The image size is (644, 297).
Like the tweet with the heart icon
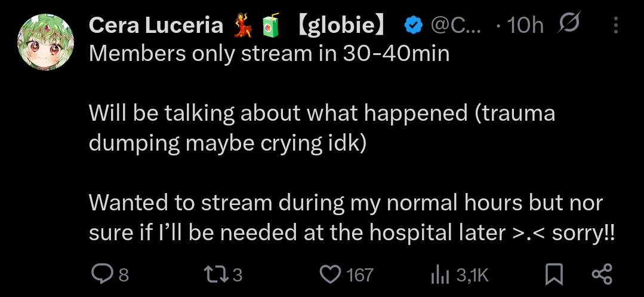(x=329, y=274)
